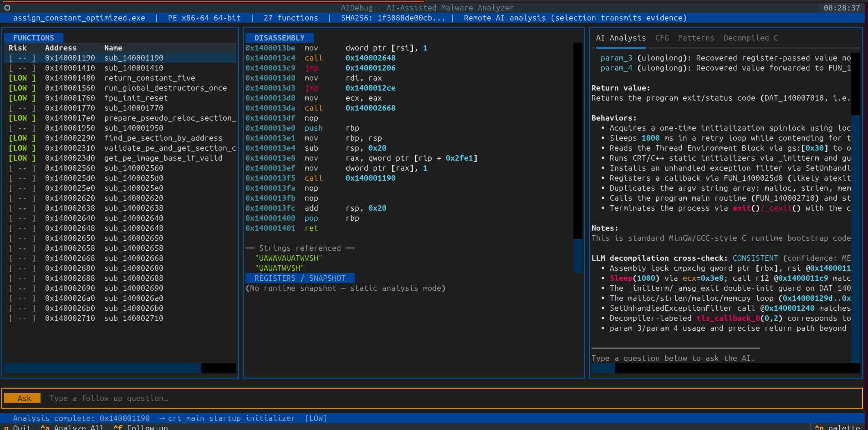Click the CONSISTENT cross-check result

(755, 258)
